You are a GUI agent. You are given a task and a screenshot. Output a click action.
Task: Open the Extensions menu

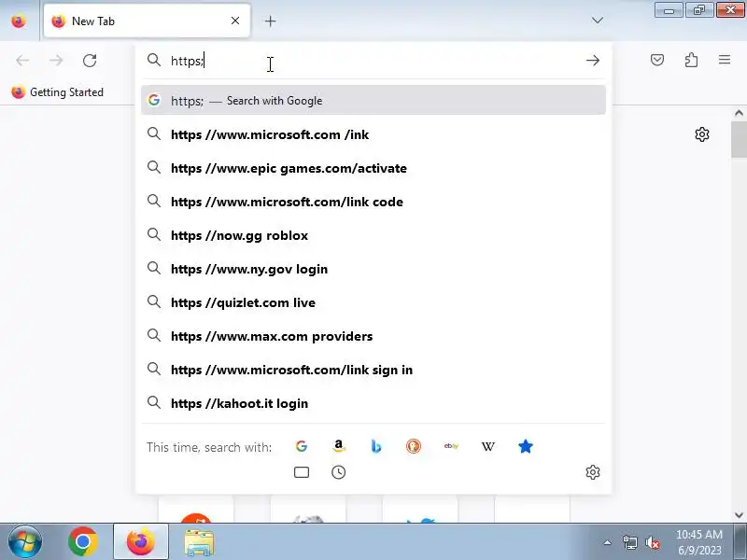pos(691,60)
